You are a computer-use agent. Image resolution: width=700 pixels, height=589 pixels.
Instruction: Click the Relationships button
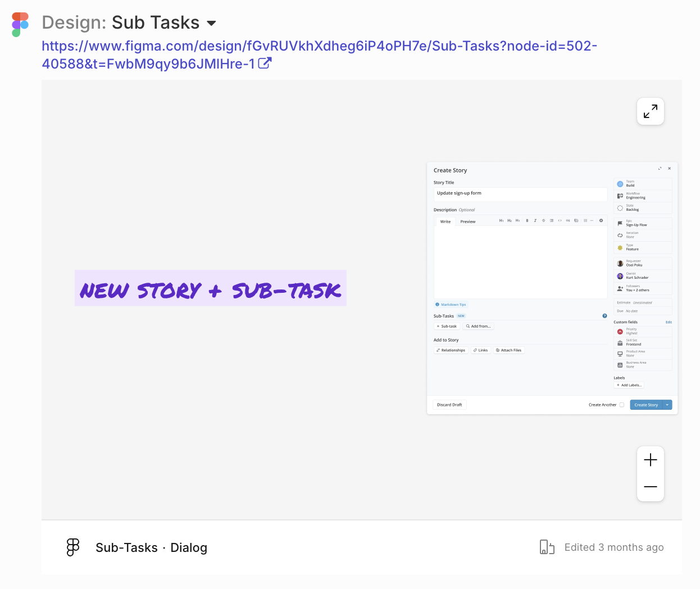point(451,350)
